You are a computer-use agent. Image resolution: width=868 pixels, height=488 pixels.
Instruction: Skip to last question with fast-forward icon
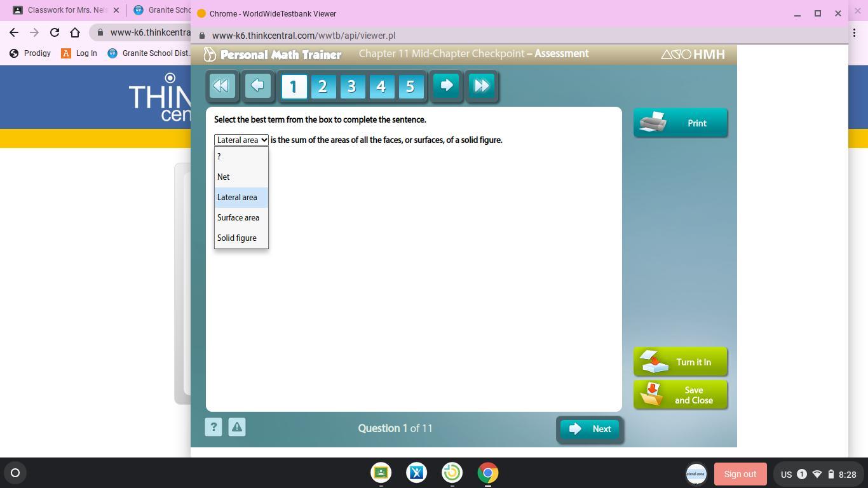[x=482, y=86]
